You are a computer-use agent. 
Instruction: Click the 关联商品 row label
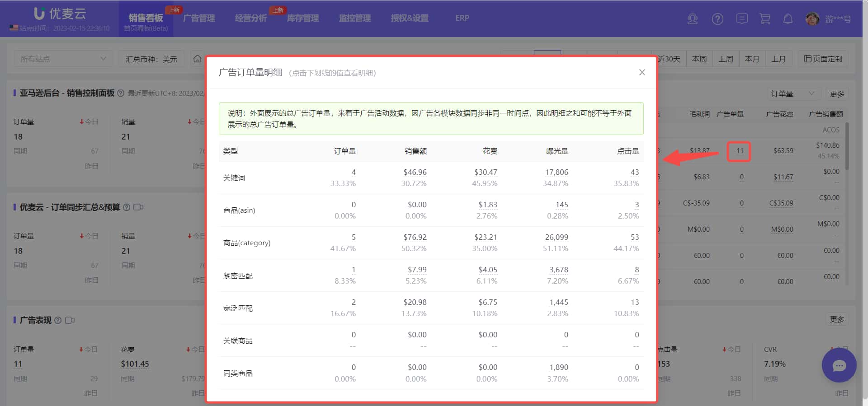[x=238, y=341]
